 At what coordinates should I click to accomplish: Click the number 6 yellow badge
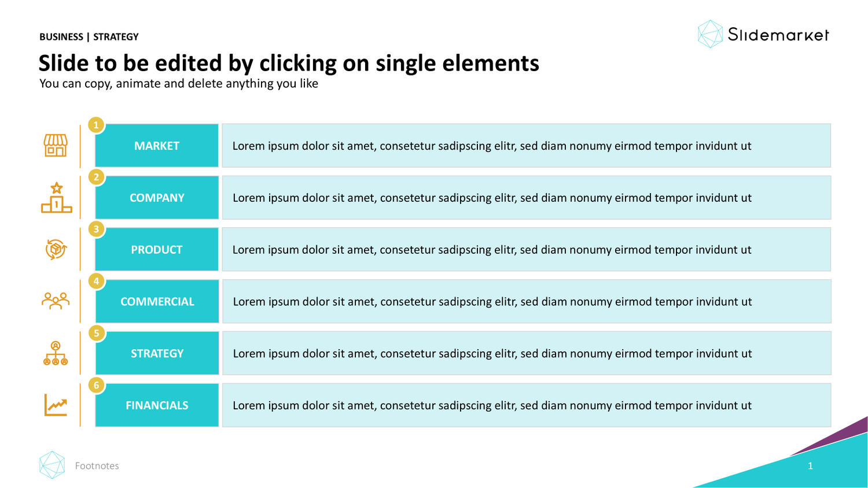click(x=96, y=385)
